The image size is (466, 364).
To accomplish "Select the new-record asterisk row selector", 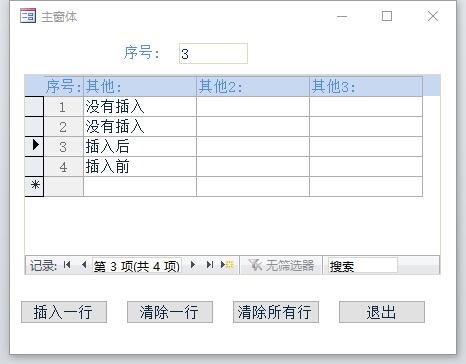I will [x=34, y=186].
